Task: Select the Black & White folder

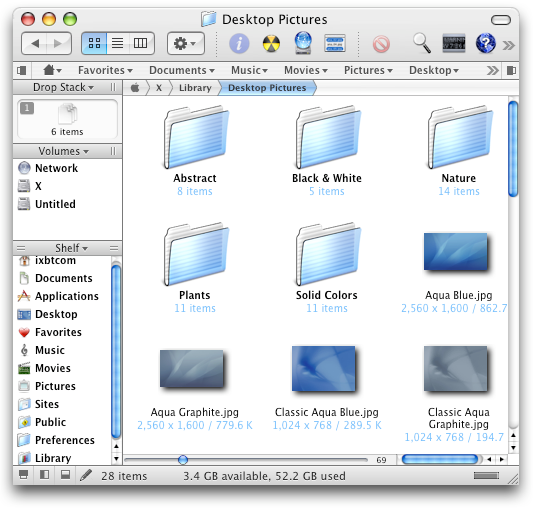Action: 327,138
